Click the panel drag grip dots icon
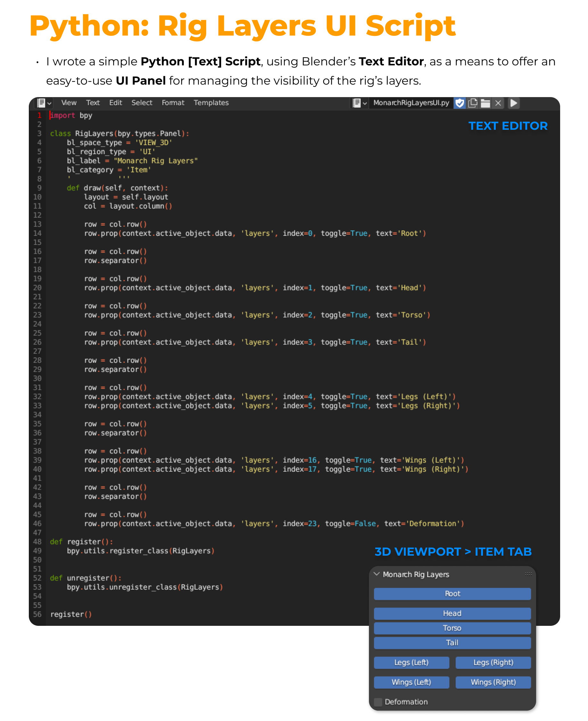The width and height of the screenshot is (588, 721). tap(528, 574)
